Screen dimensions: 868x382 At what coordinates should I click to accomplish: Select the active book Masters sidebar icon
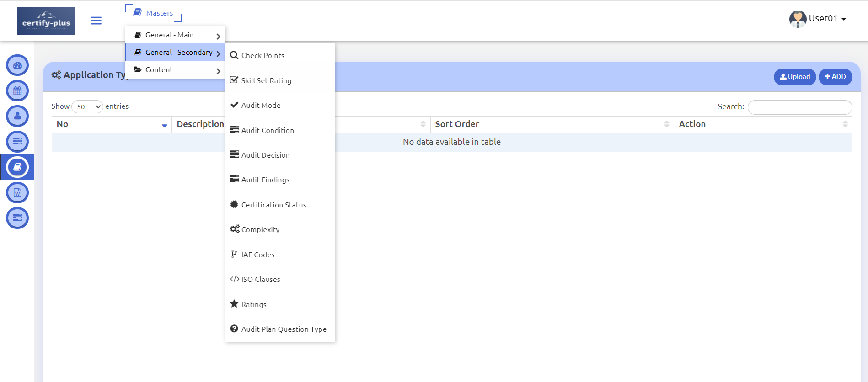[17, 167]
